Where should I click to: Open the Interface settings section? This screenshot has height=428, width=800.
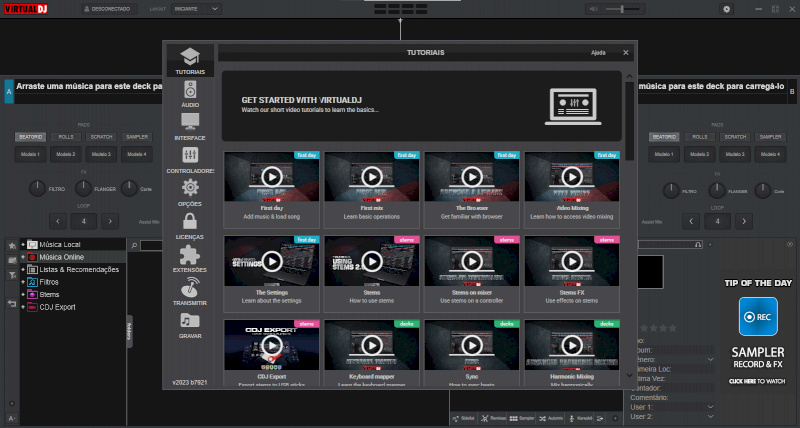(x=190, y=126)
